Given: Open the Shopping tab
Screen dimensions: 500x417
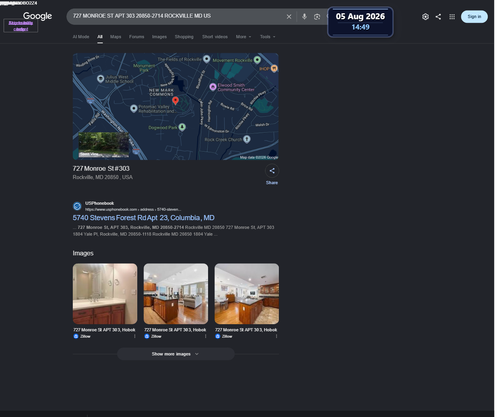Looking at the screenshot, I should coord(184,37).
